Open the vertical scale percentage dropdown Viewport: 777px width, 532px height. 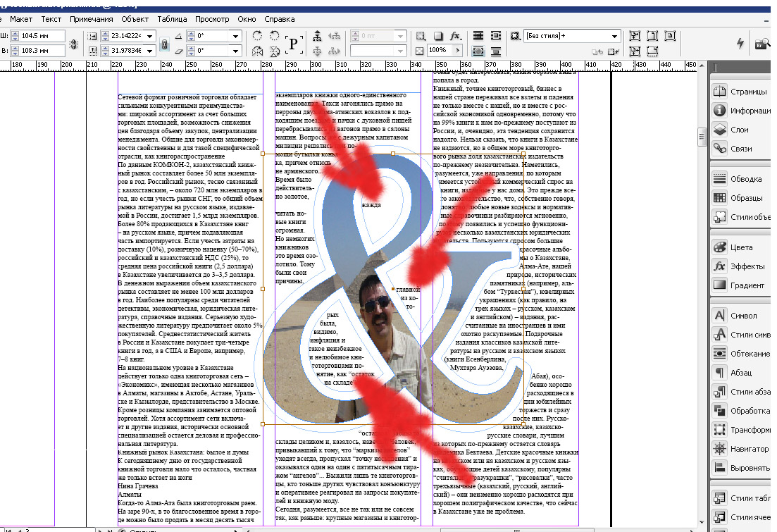149,51
